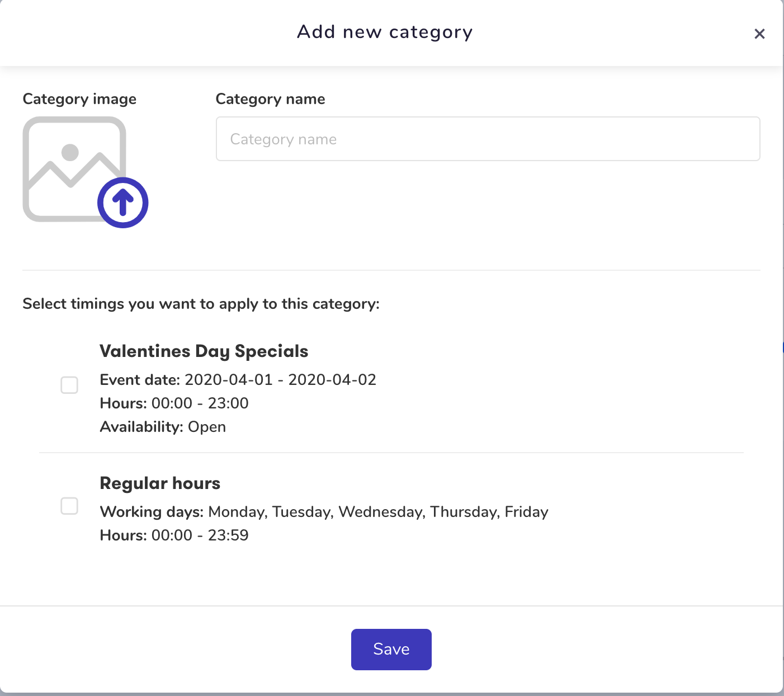Screen dimensions: 784x696
Task: Click the Select timings instruction text
Action: [201, 304]
